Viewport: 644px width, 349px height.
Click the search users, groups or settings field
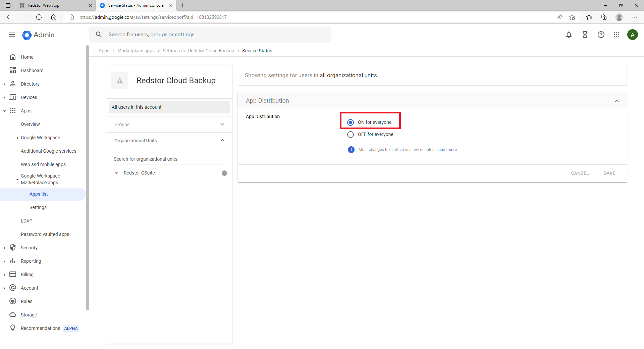pyautogui.click(x=210, y=35)
